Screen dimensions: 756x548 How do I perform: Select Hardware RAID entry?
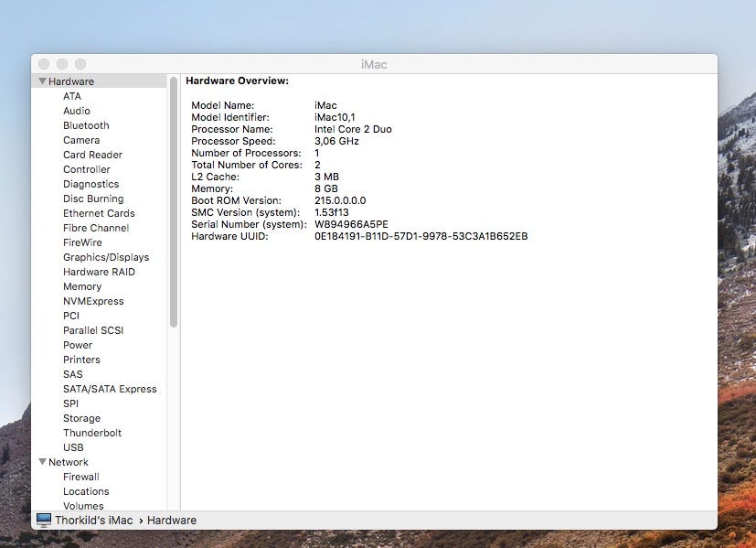[x=99, y=272]
